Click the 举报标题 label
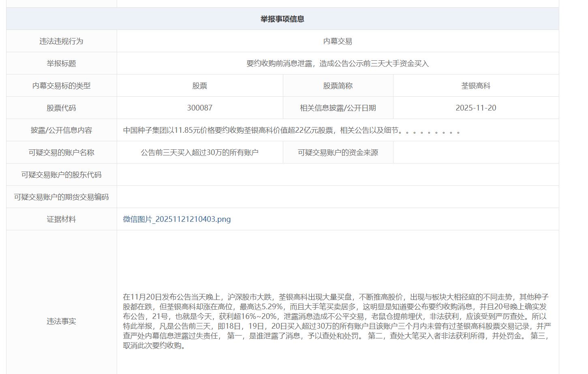 pyautogui.click(x=62, y=64)
